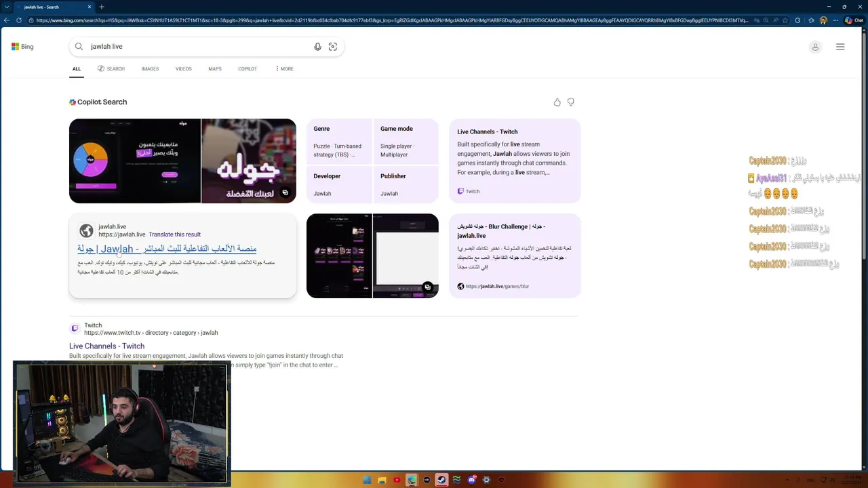The height and width of the screenshot is (488, 868).
Task: Open Live Channels - Twitch Copilot card
Action: [x=515, y=161]
